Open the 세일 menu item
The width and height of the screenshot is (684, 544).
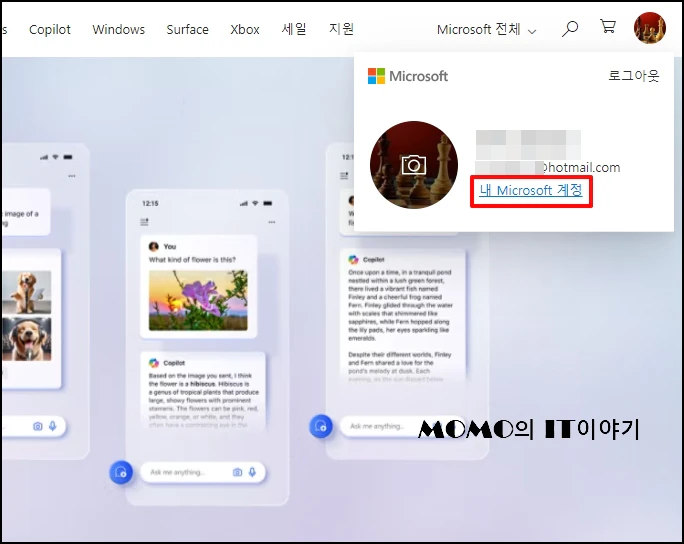pos(294,29)
